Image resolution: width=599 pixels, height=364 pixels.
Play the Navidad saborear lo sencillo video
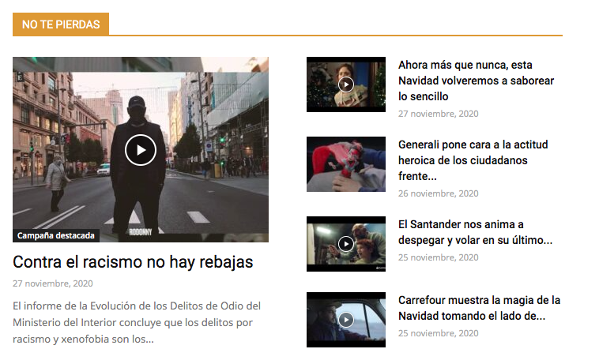point(345,84)
